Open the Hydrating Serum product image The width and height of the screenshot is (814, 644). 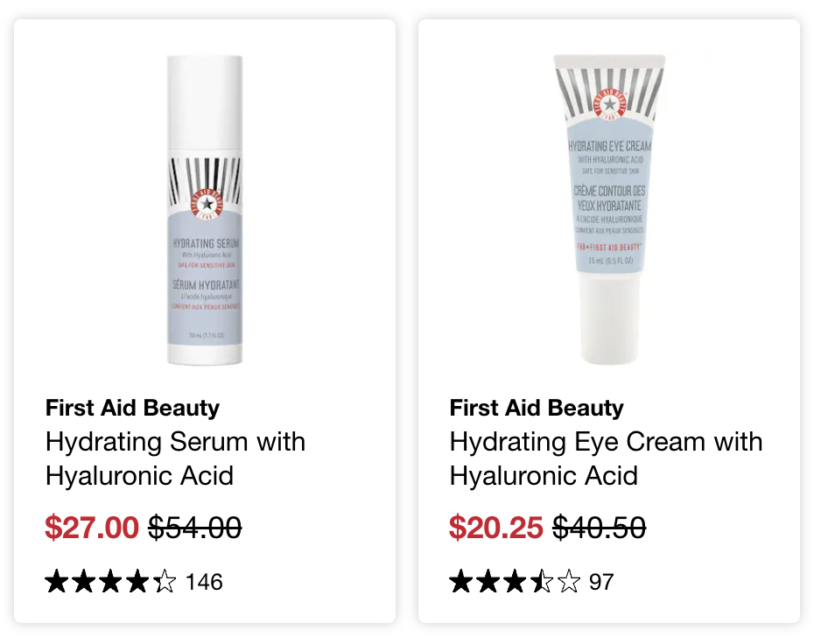[x=205, y=210]
